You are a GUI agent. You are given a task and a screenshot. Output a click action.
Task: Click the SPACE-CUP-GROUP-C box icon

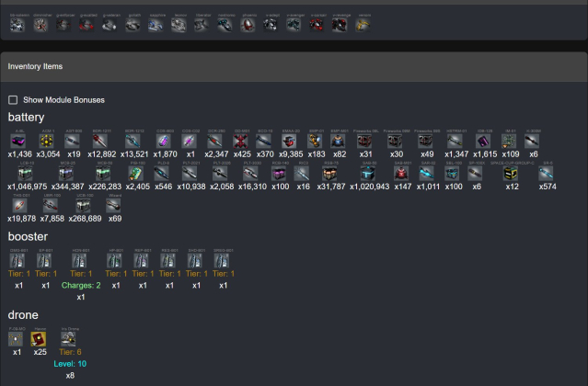[x=511, y=174]
